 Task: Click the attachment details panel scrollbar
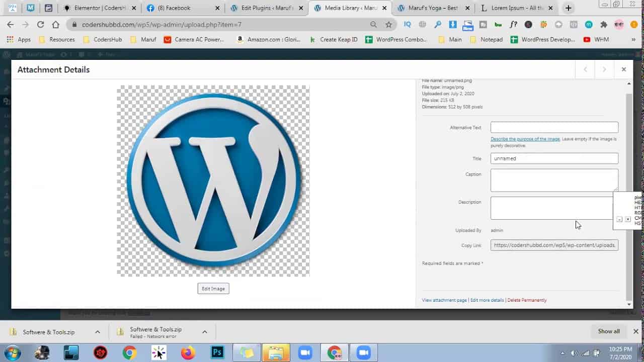629,196
